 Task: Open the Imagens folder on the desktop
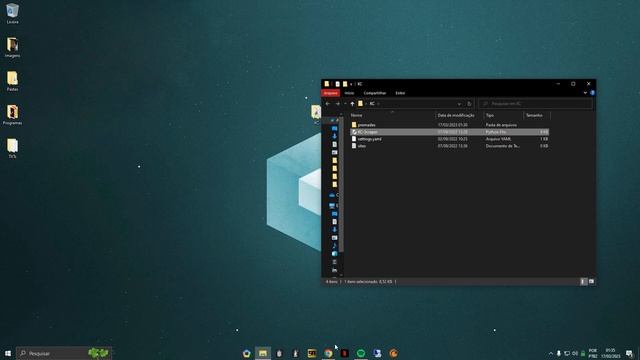[x=12, y=47]
